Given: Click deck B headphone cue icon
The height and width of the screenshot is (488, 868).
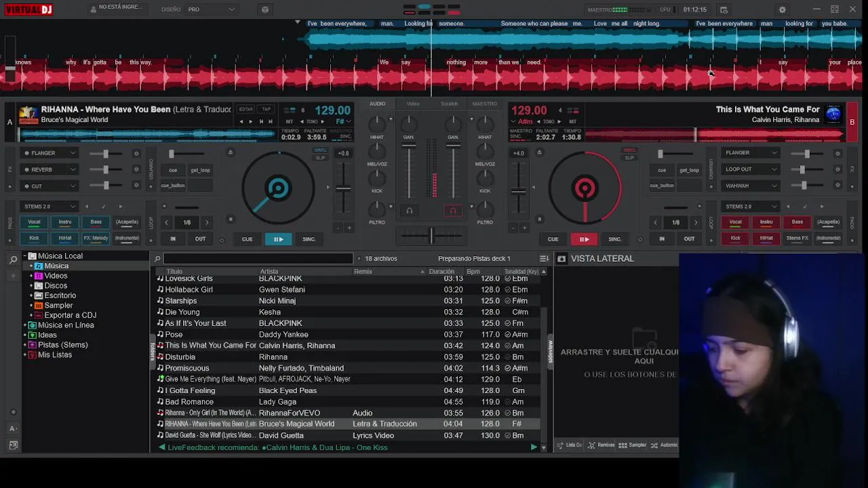Looking at the screenshot, I should 453,211.
